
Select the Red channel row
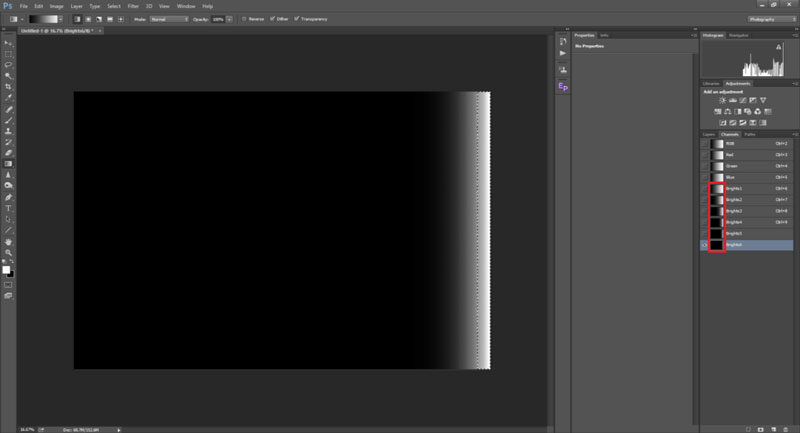point(750,155)
